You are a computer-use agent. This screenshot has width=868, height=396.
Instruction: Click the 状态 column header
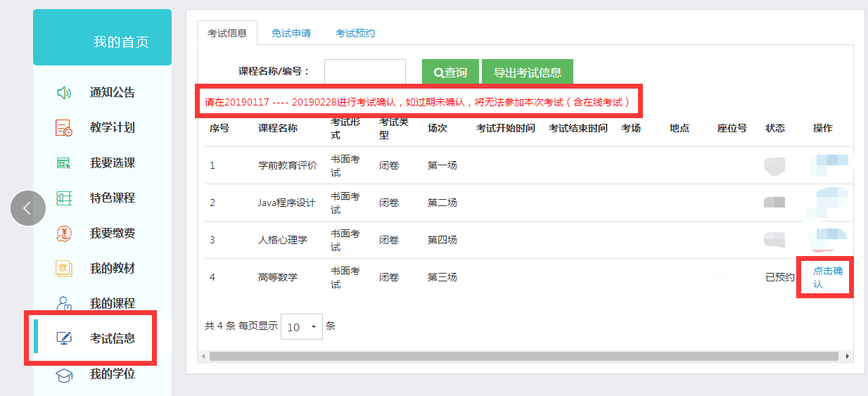point(775,128)
